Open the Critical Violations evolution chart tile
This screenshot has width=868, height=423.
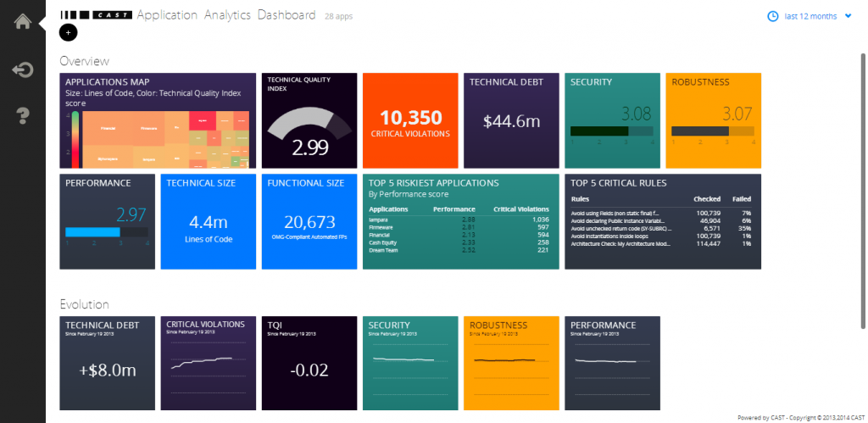tap(208, 362)
